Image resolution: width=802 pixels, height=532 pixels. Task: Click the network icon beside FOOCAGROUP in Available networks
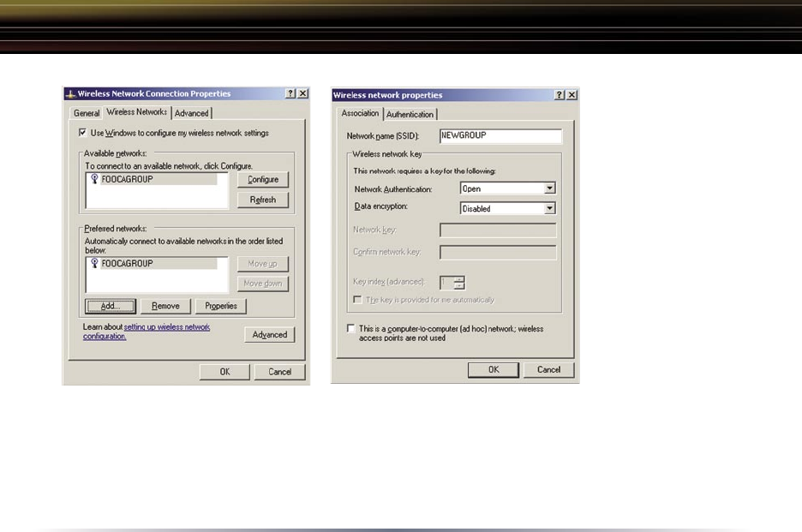(x=94, y=178)
